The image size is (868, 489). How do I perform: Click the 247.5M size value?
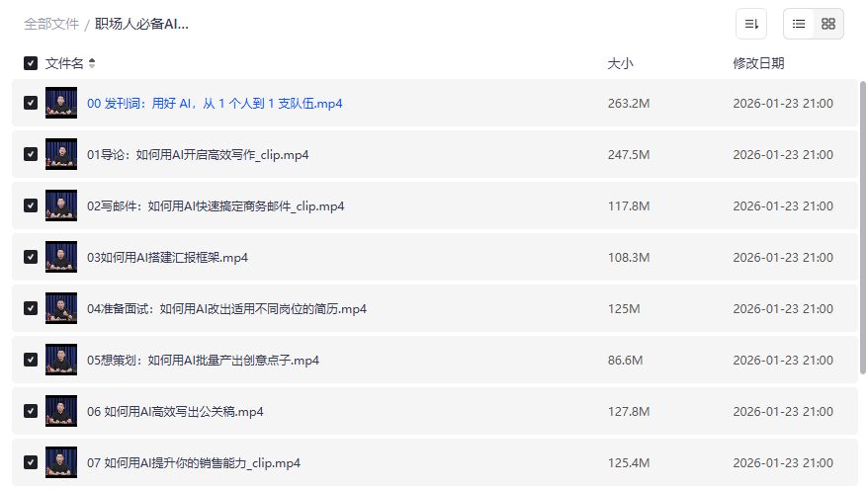point(629,155)
